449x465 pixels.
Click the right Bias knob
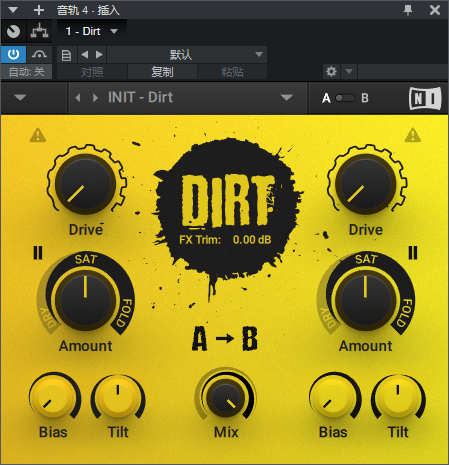333,397
